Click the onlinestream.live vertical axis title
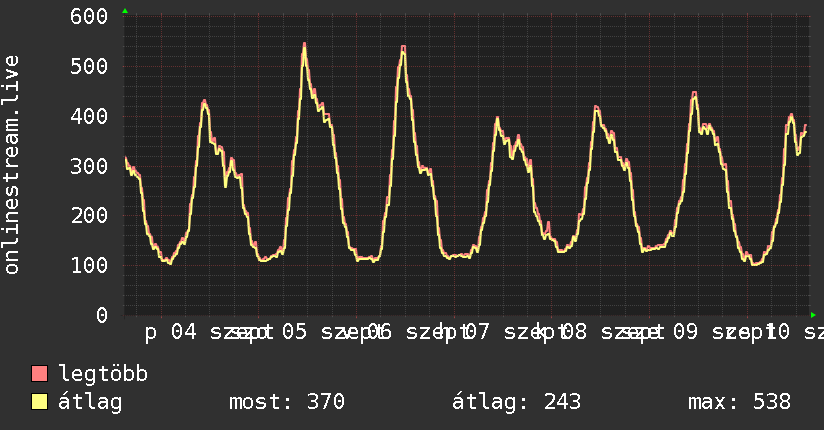Screen dimensions: 824x430 11,165
